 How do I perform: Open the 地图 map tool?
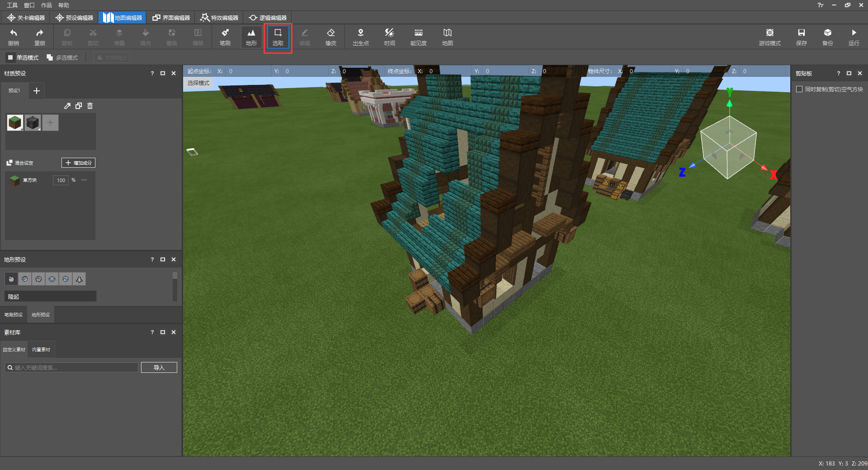[448, 37]
